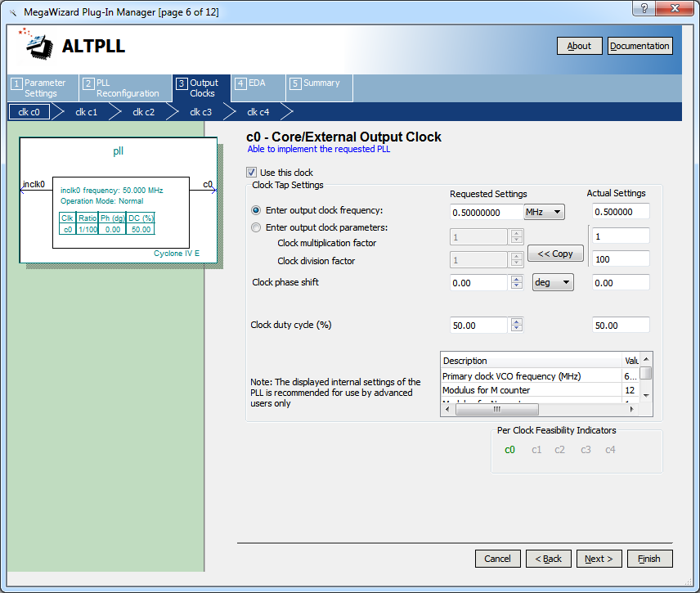Click the About button
The width and height of the screenshot is (700, 593).
(580, 46)
